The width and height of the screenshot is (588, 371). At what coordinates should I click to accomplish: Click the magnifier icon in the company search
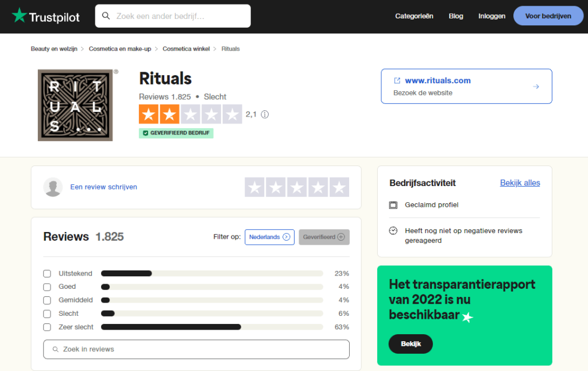(106, 16)
